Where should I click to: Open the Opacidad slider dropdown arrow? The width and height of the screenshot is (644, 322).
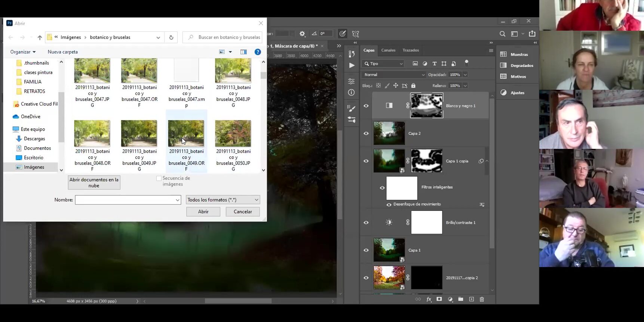[x=465, y=75]
